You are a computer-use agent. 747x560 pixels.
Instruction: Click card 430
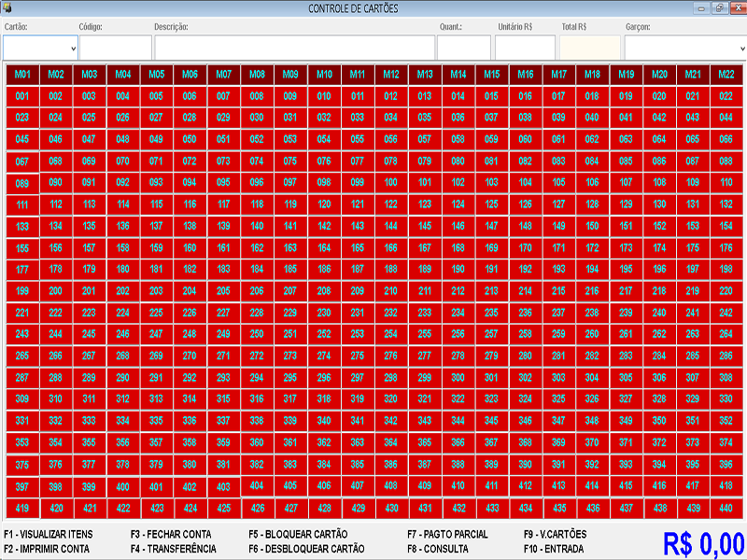tap(391, 509)
